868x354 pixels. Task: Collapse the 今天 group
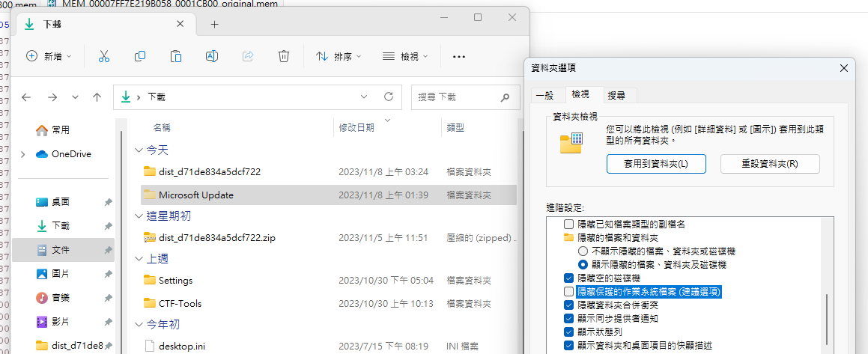139,150
